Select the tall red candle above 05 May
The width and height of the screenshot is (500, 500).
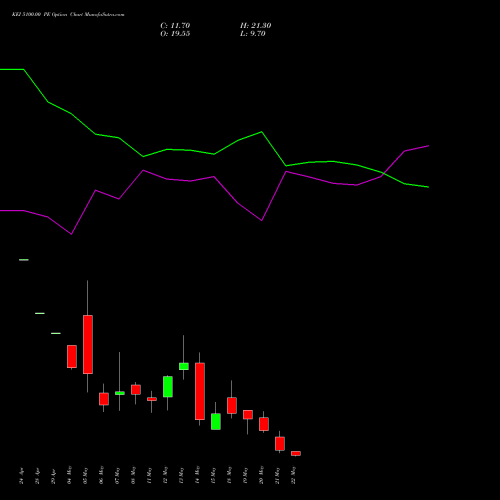[88, 344]
